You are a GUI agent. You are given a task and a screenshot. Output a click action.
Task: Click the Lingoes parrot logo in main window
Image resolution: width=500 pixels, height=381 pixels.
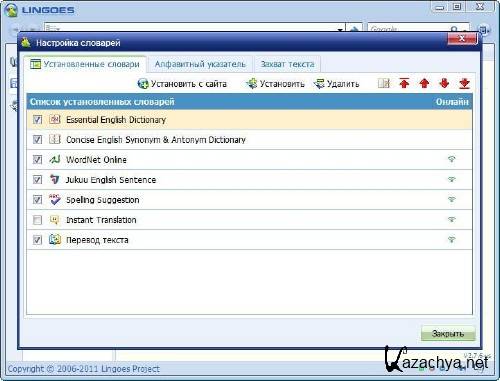point(11,10)
